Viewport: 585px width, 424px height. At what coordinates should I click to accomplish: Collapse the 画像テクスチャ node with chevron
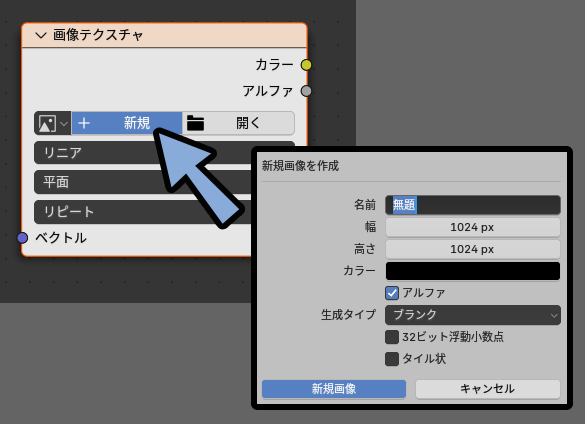tap(40, 35)
